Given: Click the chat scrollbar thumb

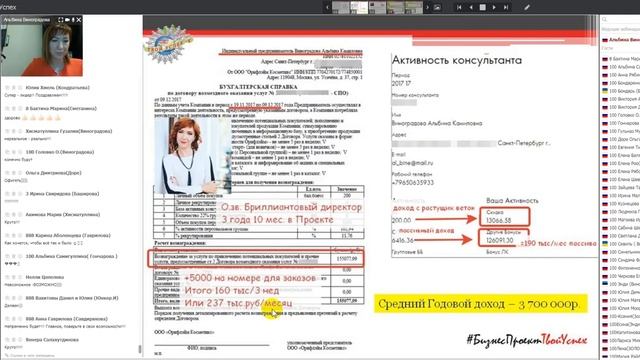Looking at the screenshot, I should [x=140, y=349].
